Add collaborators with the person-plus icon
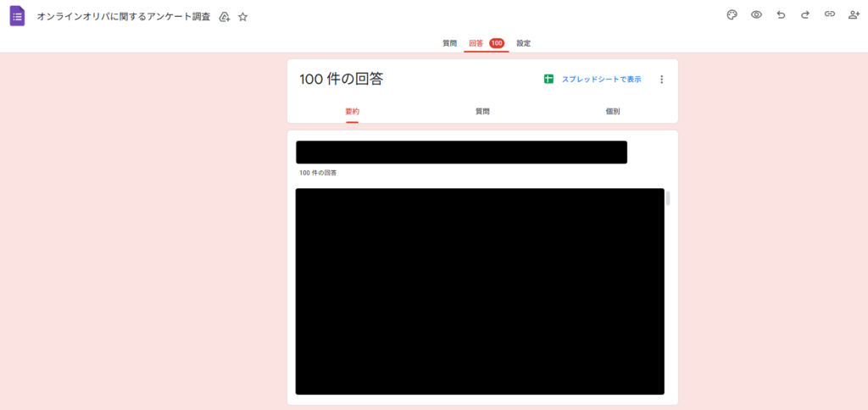The image size is (868, 410). click(x=854, y=15)
